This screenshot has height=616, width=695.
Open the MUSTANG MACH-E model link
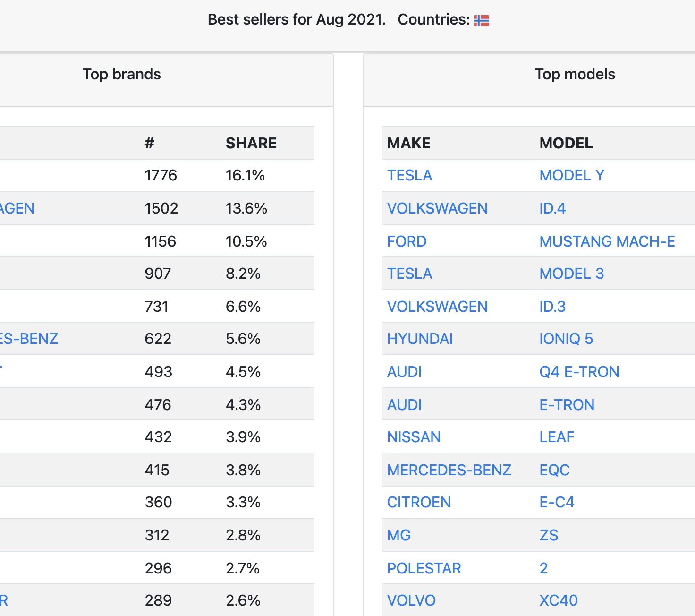coord(607,241)
